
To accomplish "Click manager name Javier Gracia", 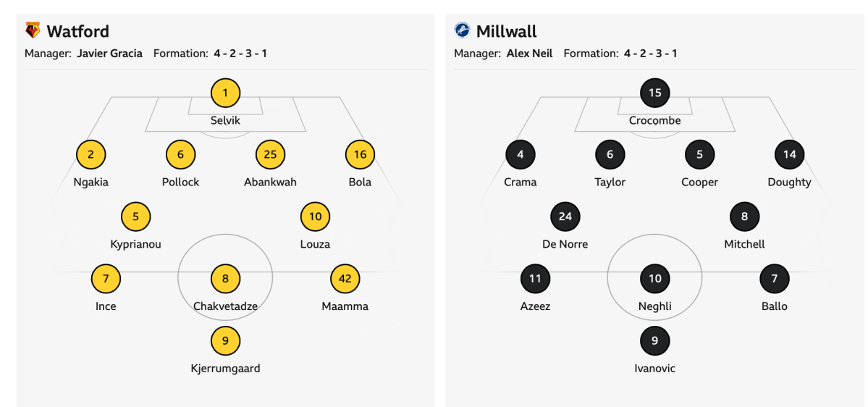I will point(109,54).
